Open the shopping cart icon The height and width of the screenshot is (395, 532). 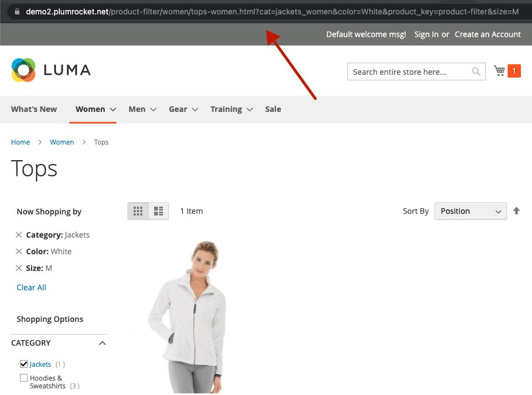[499, 70]
